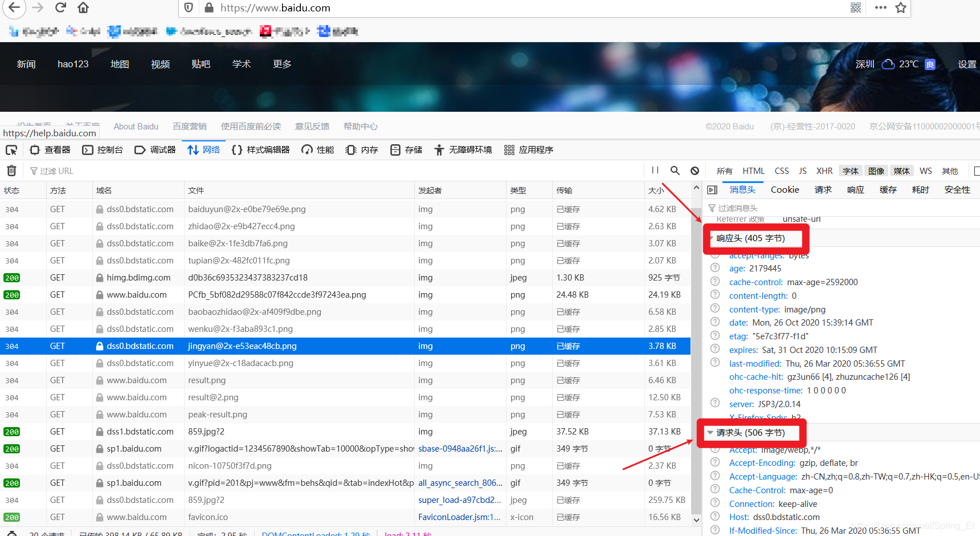The height and width of the screenshot is (536, 980).
Task: Open the Inspector (查看器) tool
Action: (50, 150)
